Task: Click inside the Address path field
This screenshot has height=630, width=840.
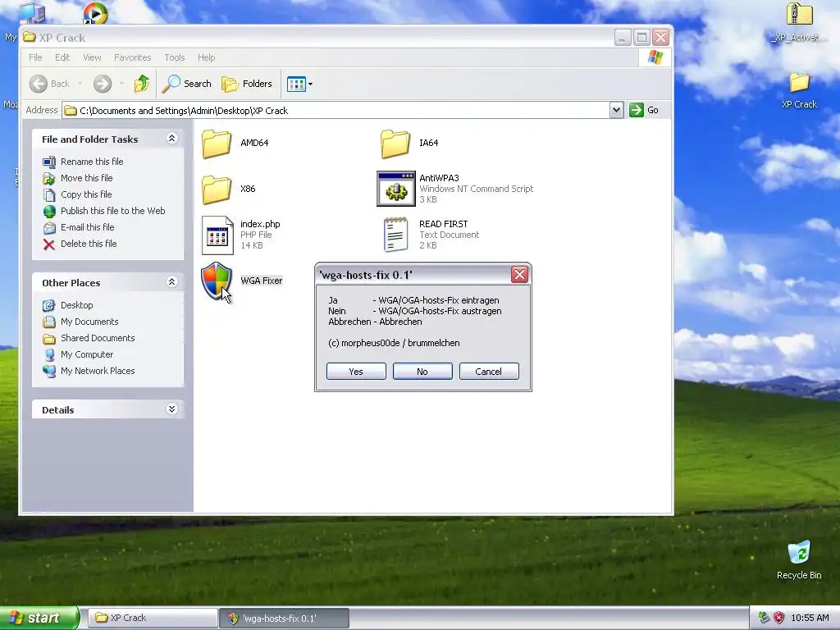Action: tap(336, 111)
